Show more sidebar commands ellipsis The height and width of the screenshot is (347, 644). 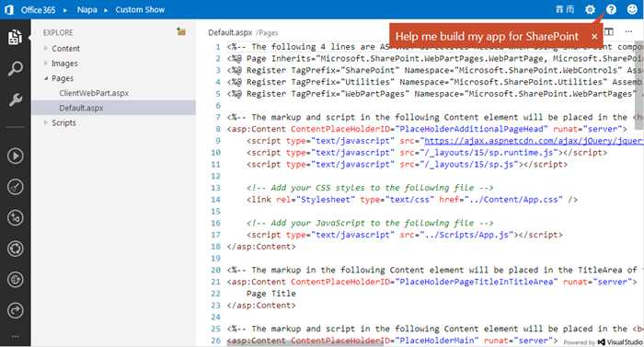click(16, 336)
